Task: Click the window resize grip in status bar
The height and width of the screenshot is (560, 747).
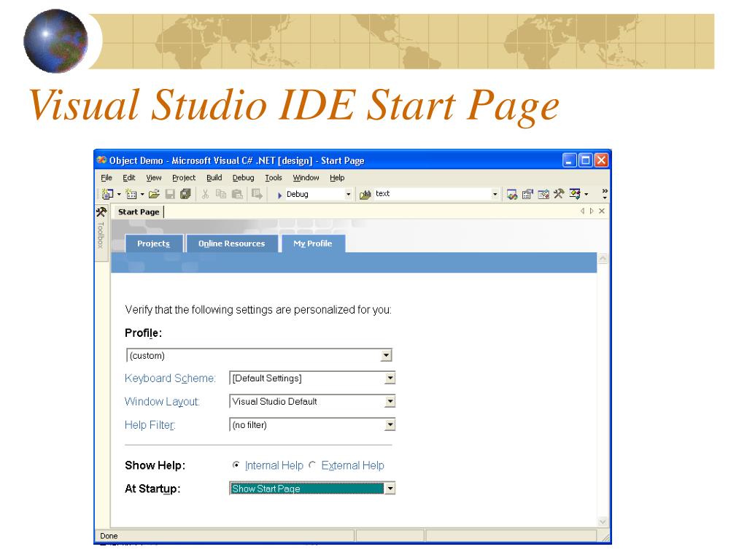Action: pos(605,537)
